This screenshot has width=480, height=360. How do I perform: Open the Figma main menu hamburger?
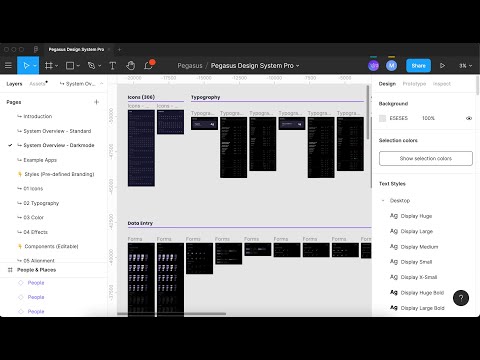pyautogui.click(x=8, y=66)
